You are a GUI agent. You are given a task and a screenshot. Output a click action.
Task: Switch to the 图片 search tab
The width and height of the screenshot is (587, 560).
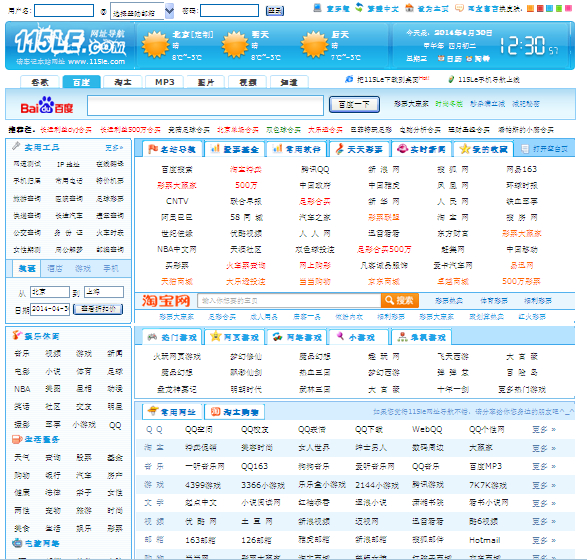(206, 82)
